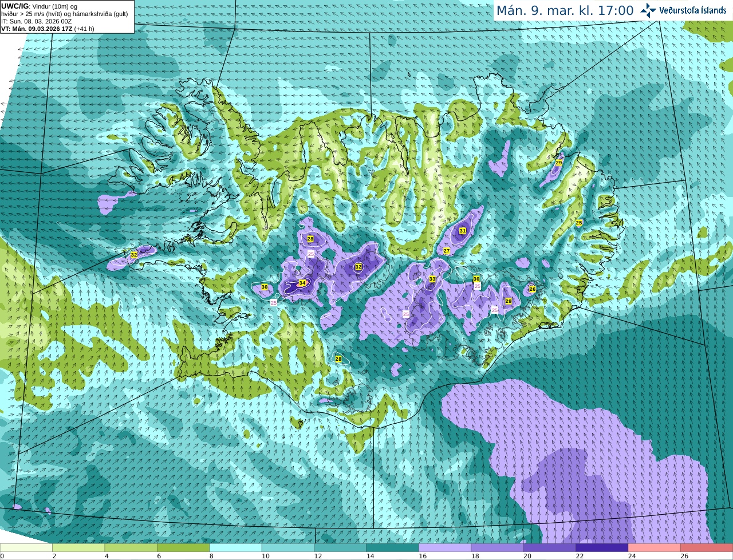
Task: Select the pink 24–26 m/s legend swatch
Action: pos(655,547)
